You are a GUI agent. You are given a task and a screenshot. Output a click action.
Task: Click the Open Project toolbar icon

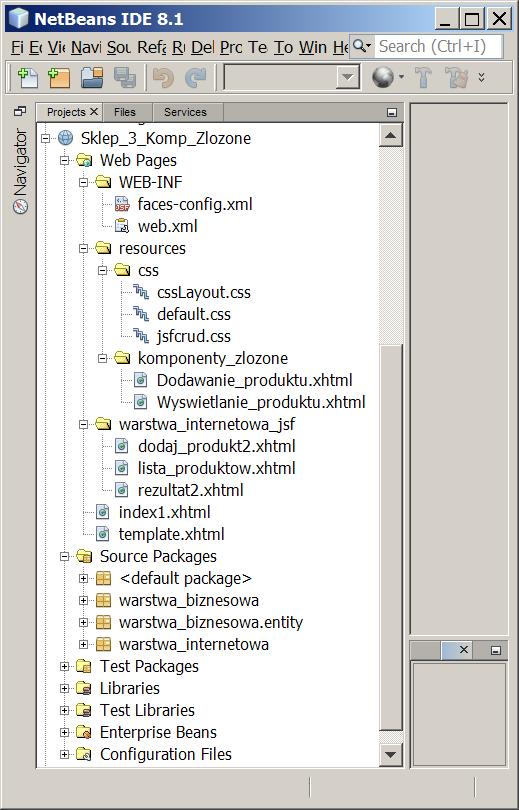(92, 77)
